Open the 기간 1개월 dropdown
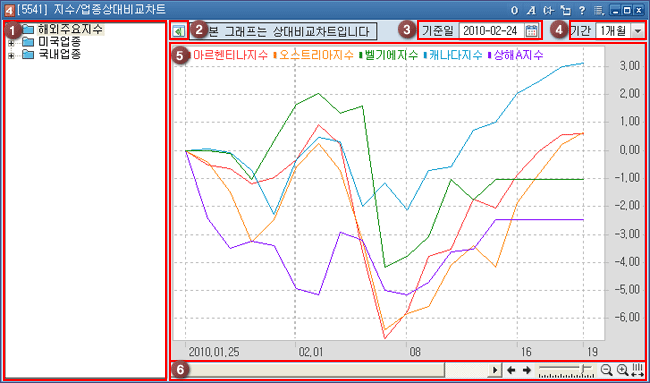 (636, 31)
